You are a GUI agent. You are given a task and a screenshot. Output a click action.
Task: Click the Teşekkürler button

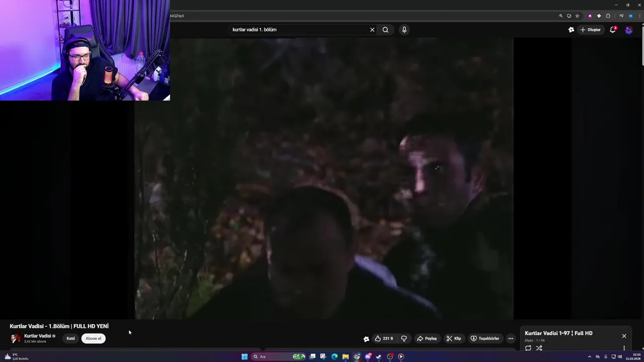click(x=485, y=338)
